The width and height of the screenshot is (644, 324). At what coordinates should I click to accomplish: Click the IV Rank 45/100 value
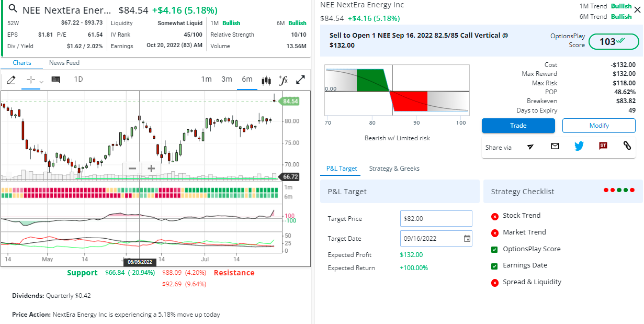tap(193, 35)
